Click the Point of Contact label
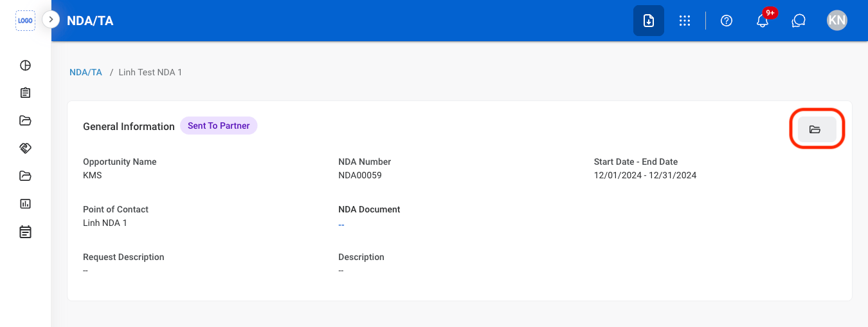This screenshot has width=868, height=327. (x=116, y=209)
